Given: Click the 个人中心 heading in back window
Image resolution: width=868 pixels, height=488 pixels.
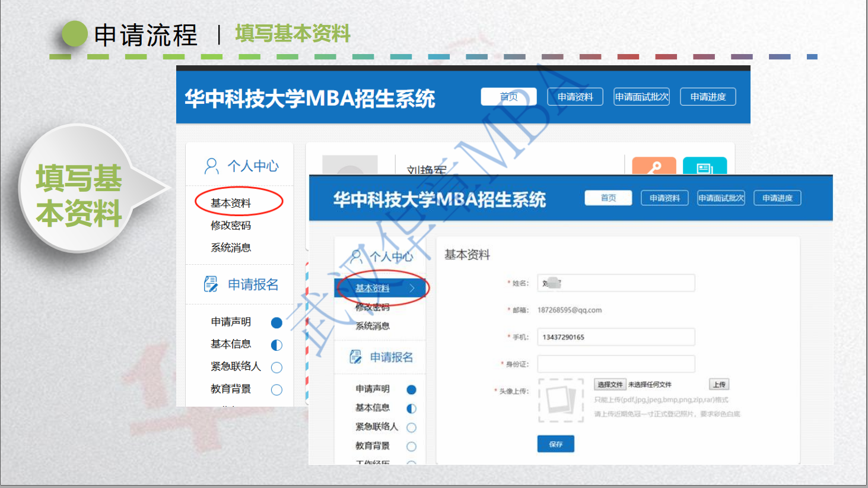Looking at the screenshot, I should 253,166.
